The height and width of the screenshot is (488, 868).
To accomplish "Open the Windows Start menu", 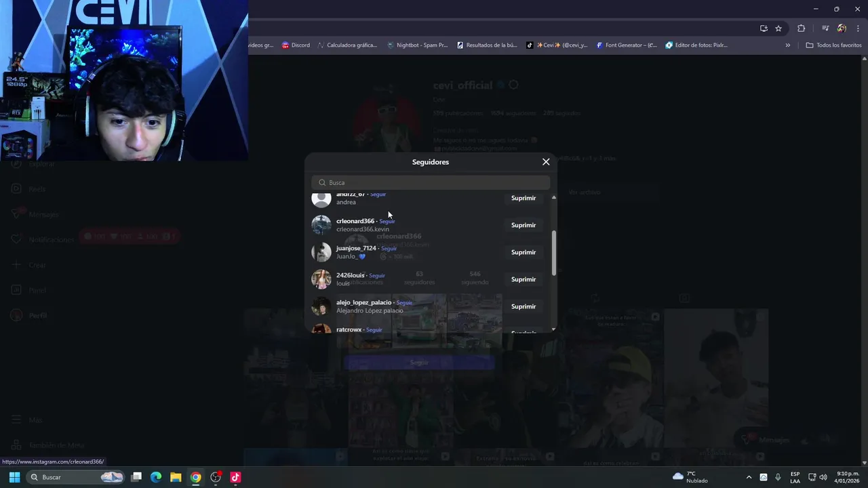I will [14, 477].
